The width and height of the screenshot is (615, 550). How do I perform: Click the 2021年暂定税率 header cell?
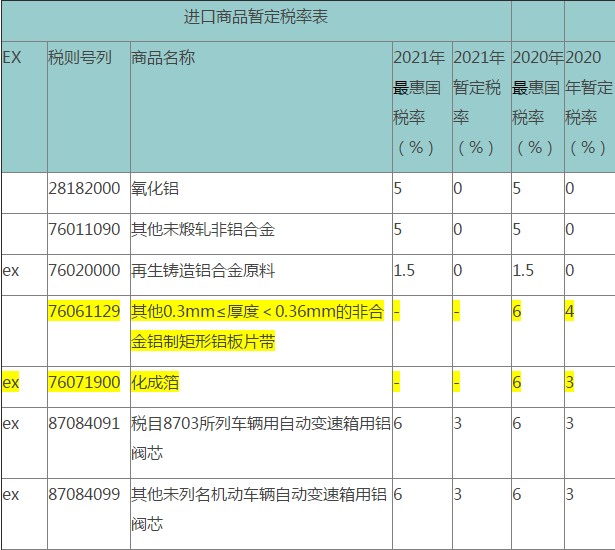pyautogui.click(x=480, y=103)
